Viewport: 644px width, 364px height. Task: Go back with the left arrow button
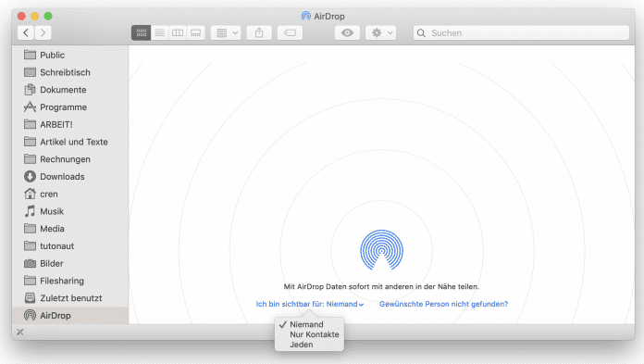click(x=26, y=33)
